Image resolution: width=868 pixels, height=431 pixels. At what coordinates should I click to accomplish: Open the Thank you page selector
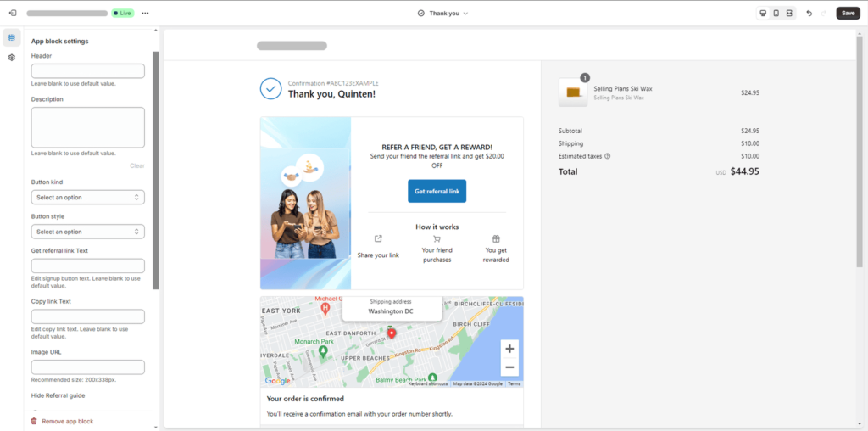click(x=443, y=13)
